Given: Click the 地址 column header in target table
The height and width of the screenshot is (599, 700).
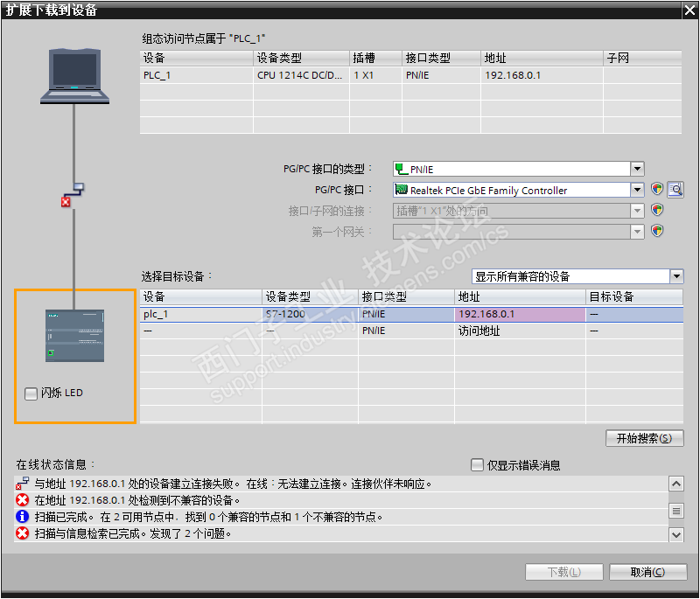Looking at the screenshot, I should 520,297.
